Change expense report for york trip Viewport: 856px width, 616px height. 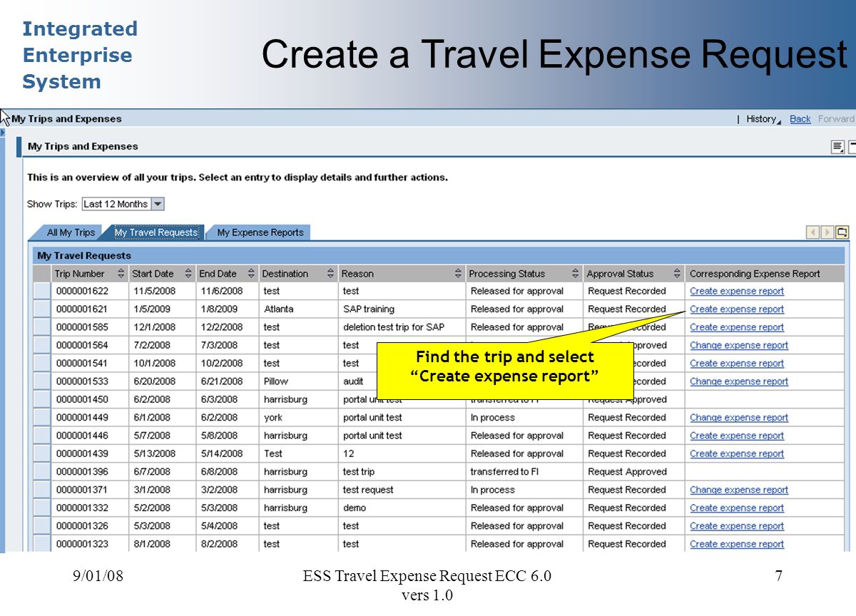(x=739, y=418)
